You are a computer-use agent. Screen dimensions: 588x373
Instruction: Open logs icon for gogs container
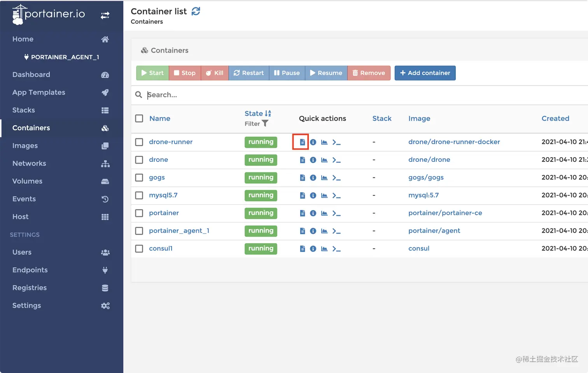click(x=302, y=178)
